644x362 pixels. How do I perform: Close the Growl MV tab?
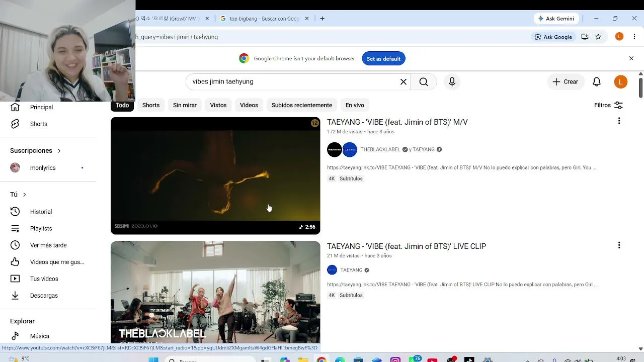(207, 19)
